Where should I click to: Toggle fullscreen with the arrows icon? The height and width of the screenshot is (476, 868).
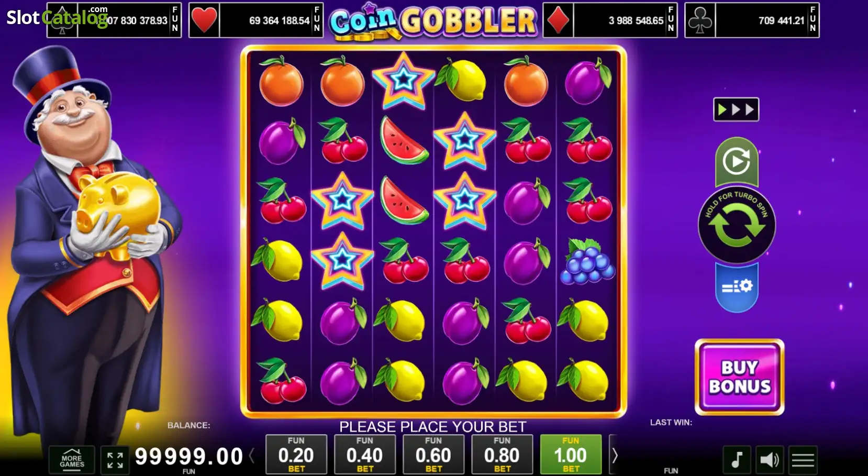pyautogui.click(x=115, y=460)
